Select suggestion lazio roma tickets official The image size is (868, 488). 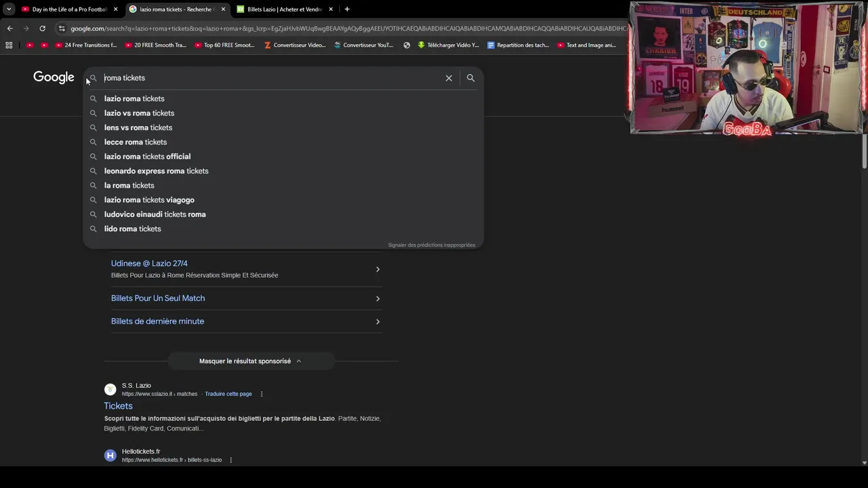click(x=283, y=157)
